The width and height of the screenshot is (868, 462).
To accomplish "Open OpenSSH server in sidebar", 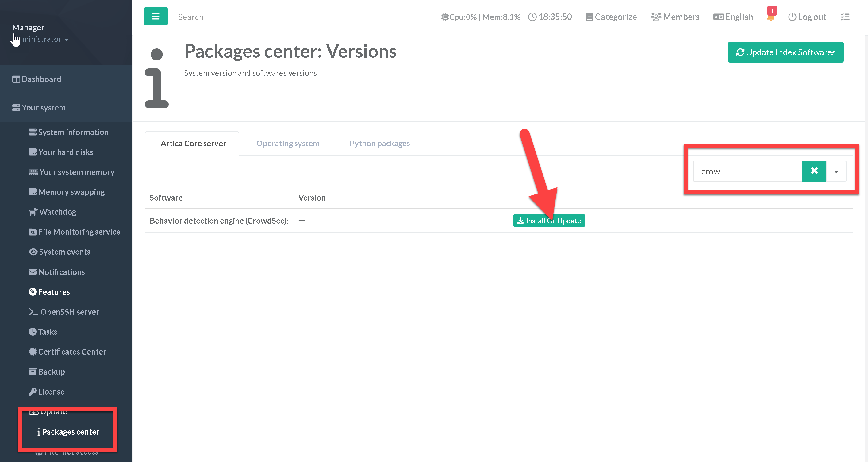I will coord(69,312).
